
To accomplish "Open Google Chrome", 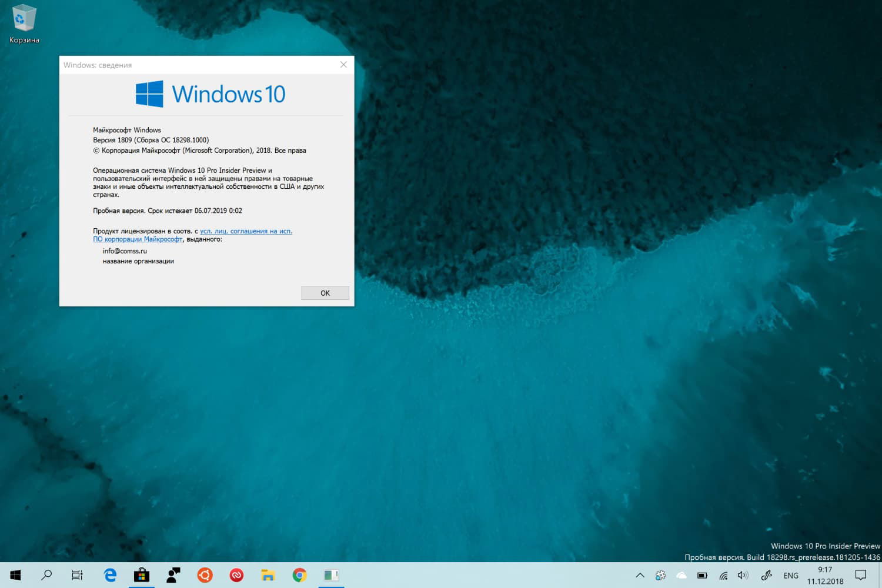I will (x=299, y=575).
